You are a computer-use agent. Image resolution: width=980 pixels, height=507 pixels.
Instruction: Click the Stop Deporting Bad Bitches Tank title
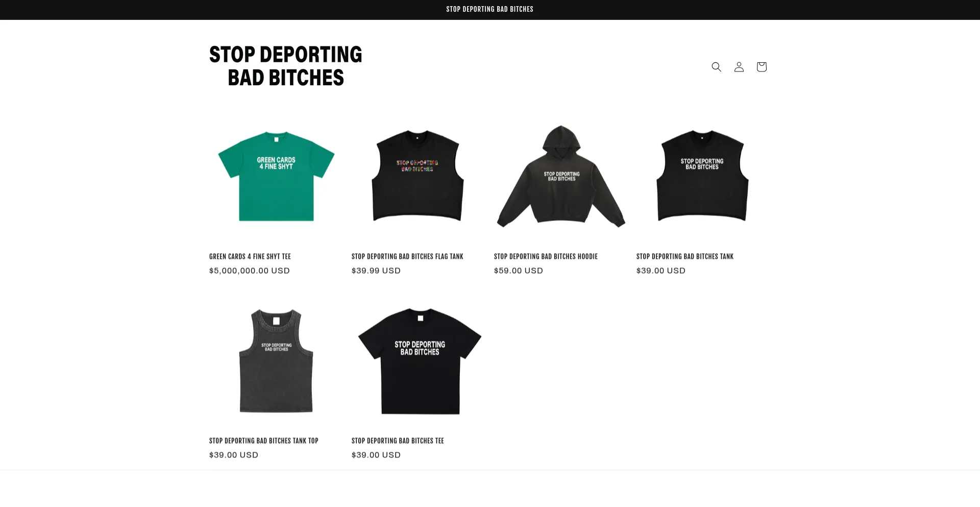pyautogui.click(x=684, y=256)
